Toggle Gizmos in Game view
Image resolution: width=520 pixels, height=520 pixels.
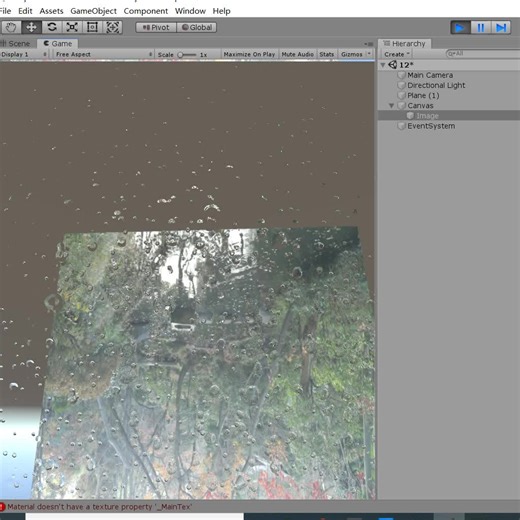352,54
